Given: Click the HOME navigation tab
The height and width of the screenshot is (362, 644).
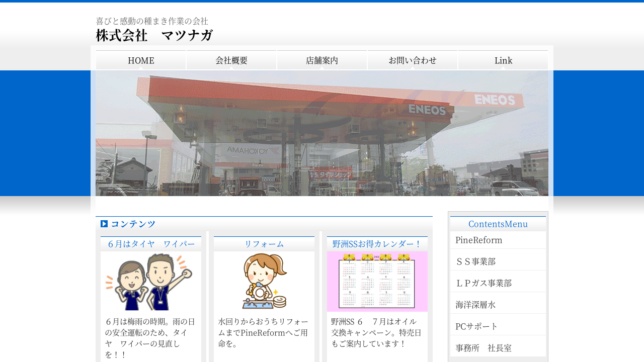Looking at the screenshot, I should click(x=141, y=60).
